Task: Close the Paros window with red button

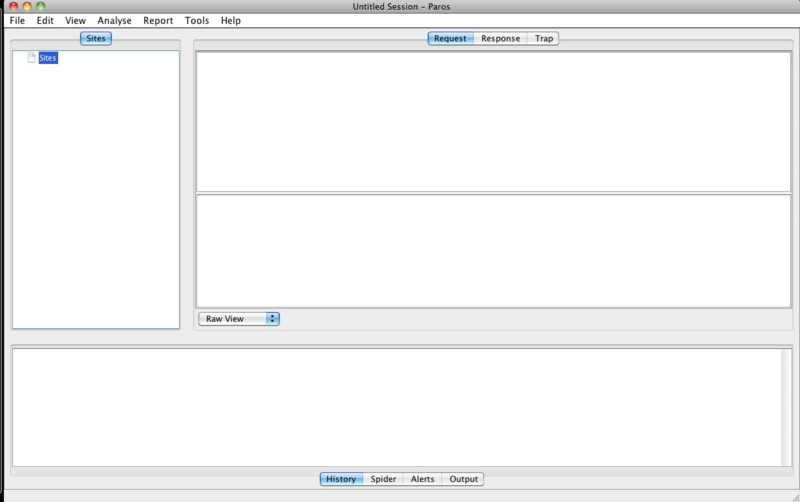Action: tap(14, 6)
